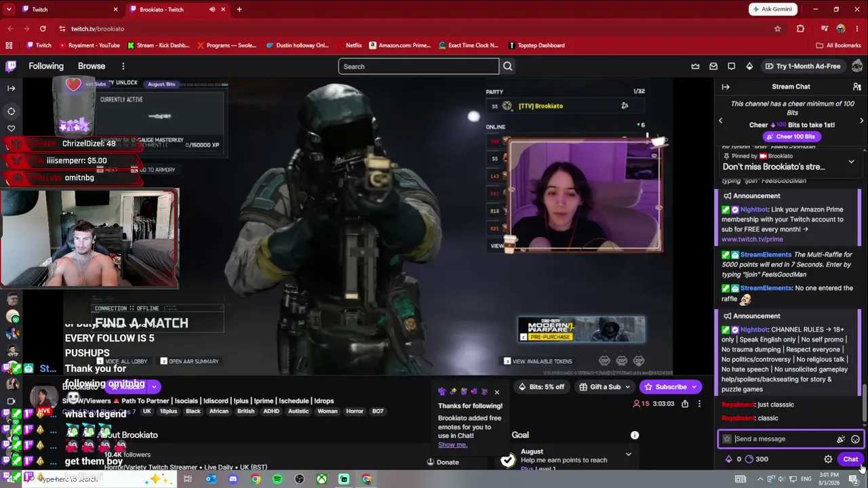Open Spotify from the taskbar
The width and height of the screenshot is (868, 488).
pyautogui.click(x=277, y=479)
